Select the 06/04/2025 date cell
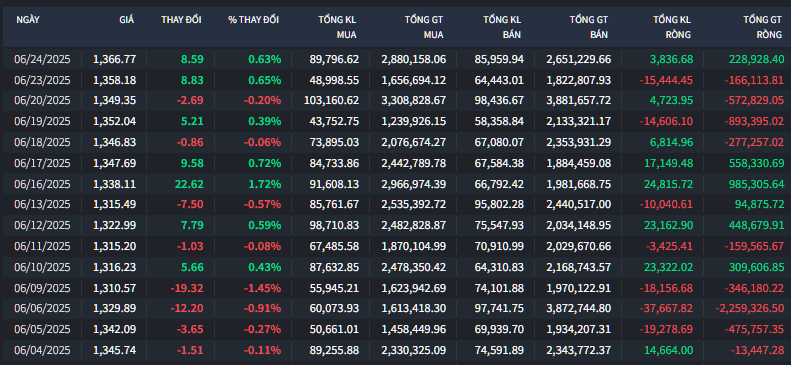 pyautogui.click(x=42, y=350)
